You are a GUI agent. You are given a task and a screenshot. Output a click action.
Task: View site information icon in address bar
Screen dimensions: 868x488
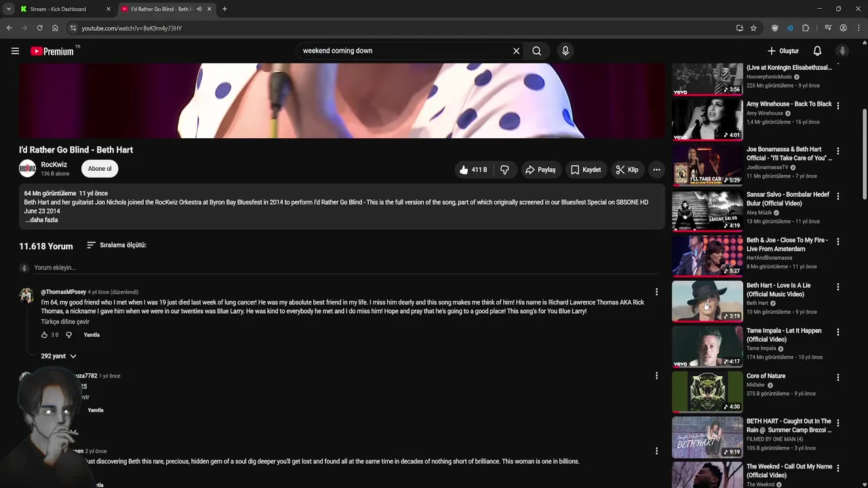(73, 28)
